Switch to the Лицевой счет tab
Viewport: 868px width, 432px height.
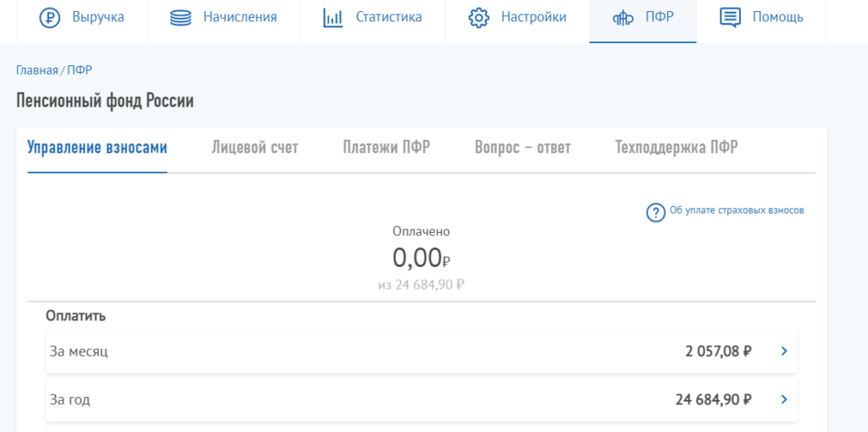(x=254, y=147)
